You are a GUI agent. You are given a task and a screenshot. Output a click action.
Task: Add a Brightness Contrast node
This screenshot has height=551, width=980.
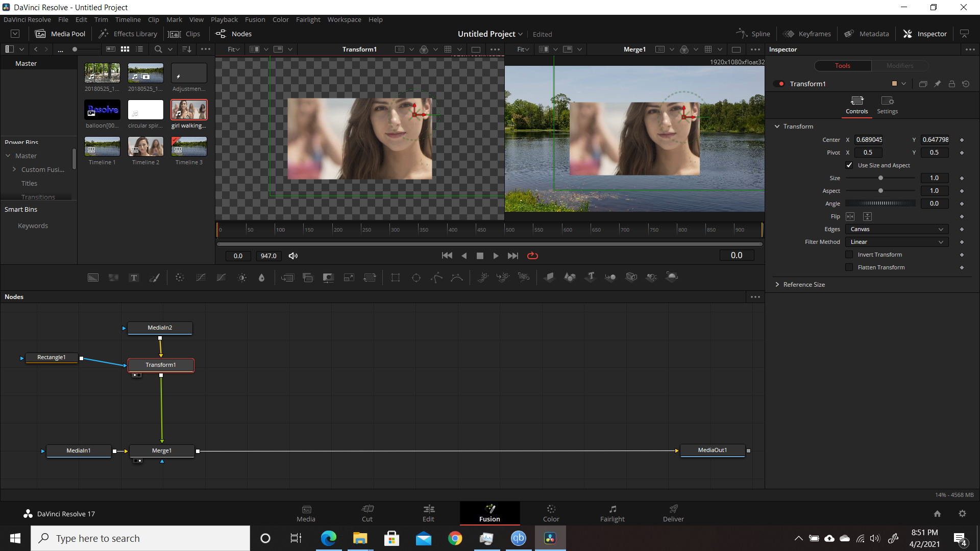pos(242,278)
